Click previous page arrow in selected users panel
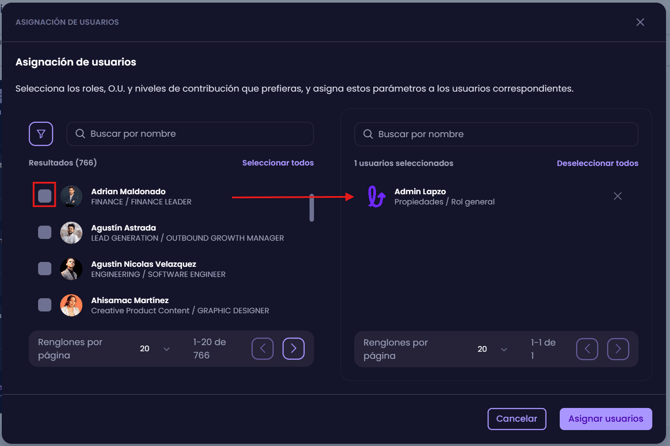 click(x=587, y=349)
